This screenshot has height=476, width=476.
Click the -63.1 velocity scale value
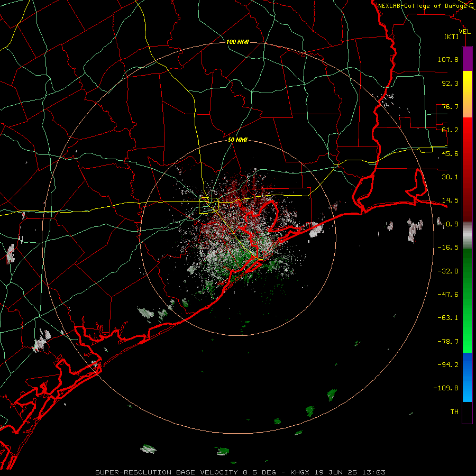point(448,318)
